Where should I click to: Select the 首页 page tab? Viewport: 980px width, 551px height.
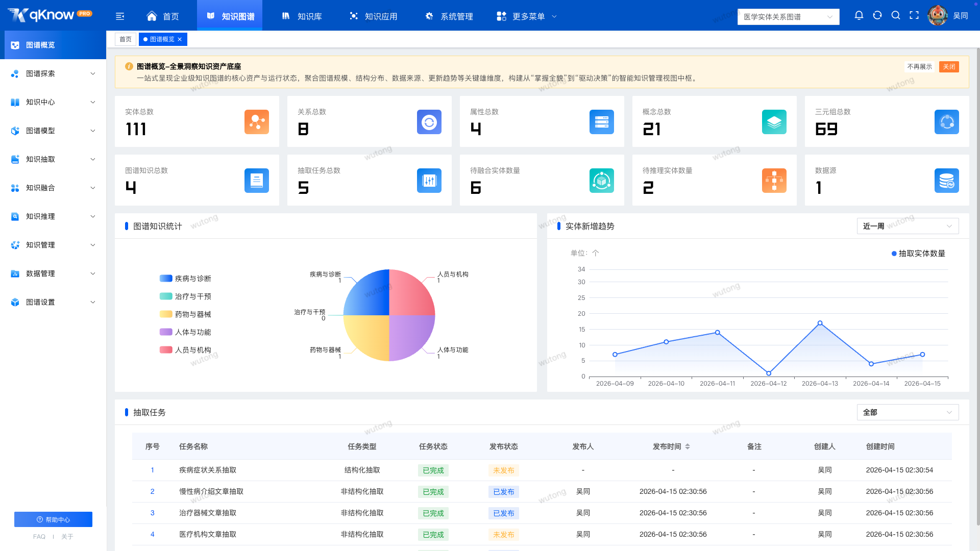click(126, 39)
